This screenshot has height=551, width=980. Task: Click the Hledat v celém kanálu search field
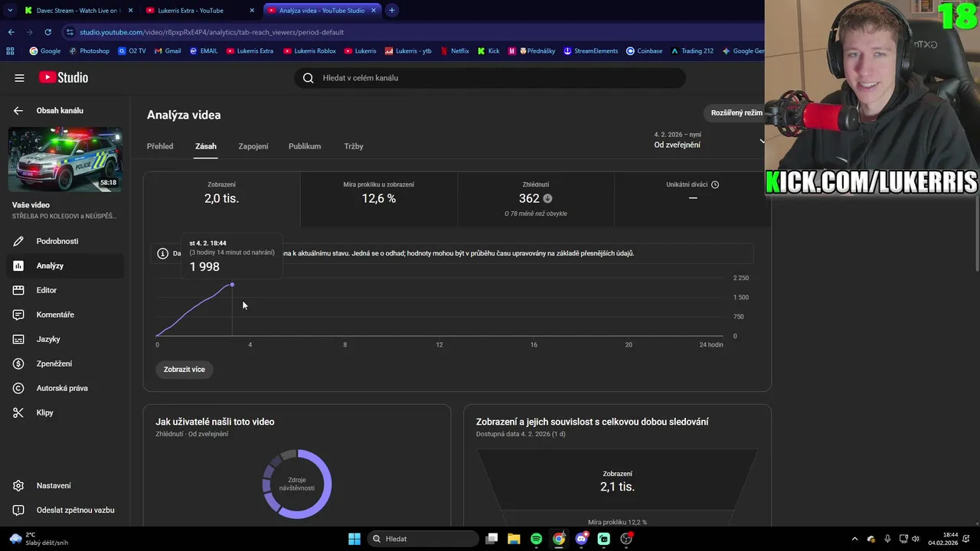490,77
